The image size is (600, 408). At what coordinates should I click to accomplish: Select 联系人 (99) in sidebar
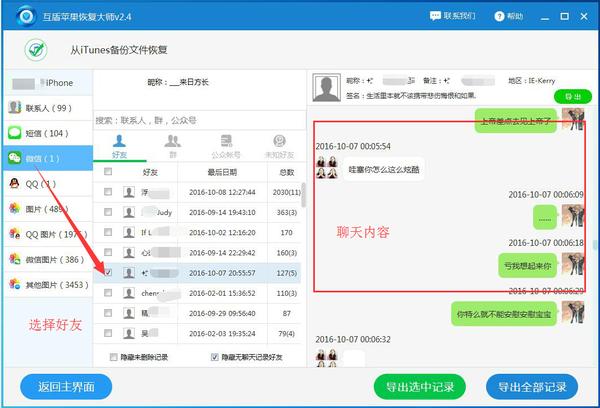[x=48, y=108]
